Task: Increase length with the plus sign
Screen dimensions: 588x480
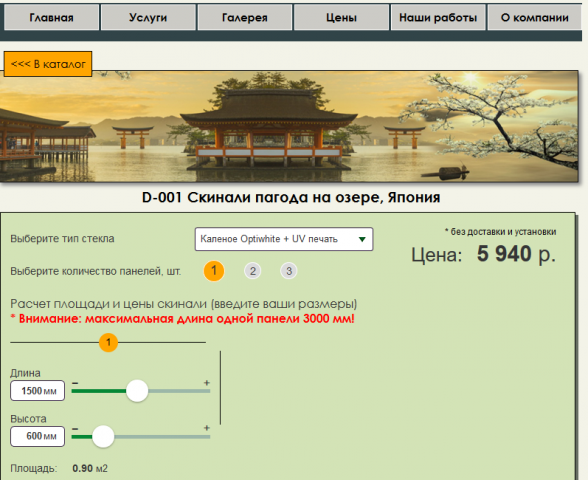Action: (x=207, y=383)
